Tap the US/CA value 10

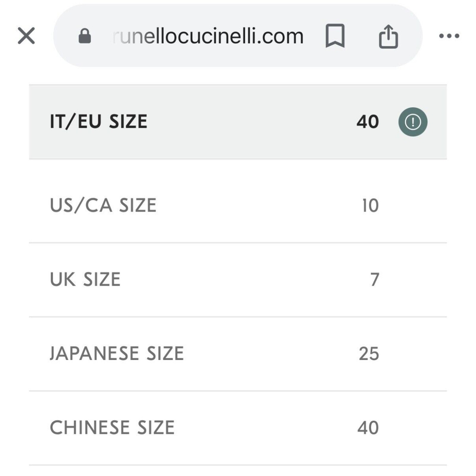click(370, 206)
